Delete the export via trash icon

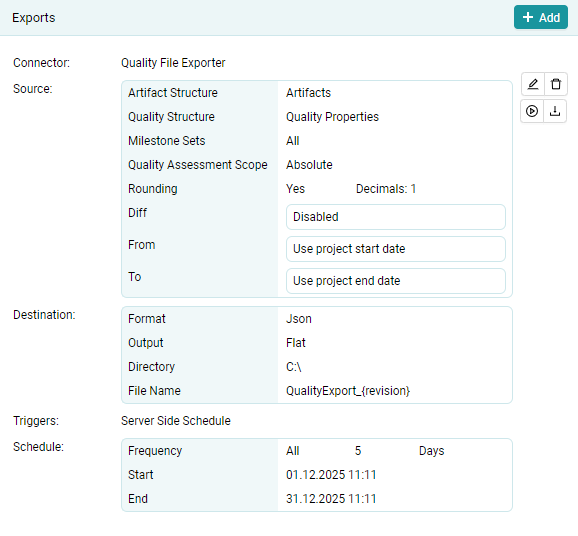(x=556, y=84)
